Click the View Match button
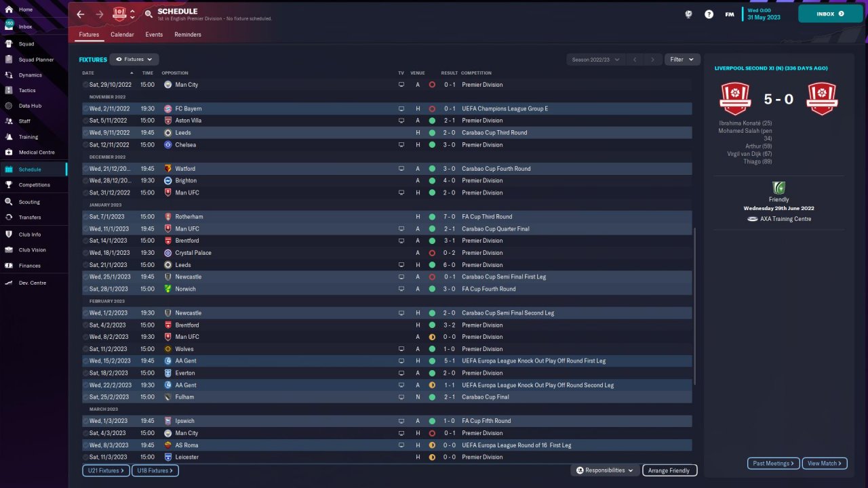 coord(825,464)
